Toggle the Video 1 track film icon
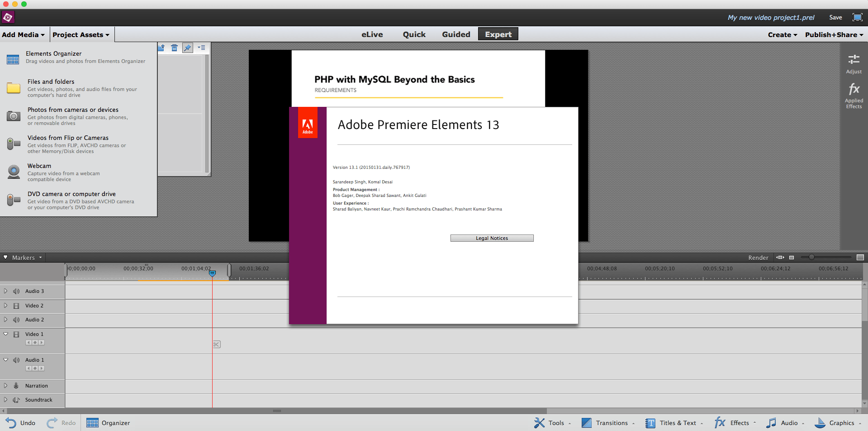868x431 pixels. [x=16, y=334]
